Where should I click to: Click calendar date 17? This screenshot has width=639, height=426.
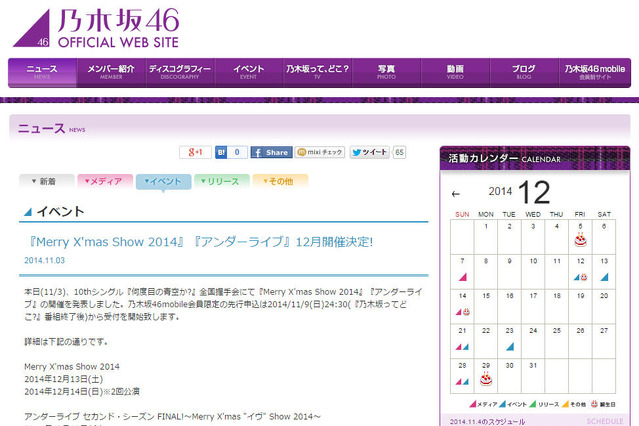pyautogui.click(x=533, y=296)
